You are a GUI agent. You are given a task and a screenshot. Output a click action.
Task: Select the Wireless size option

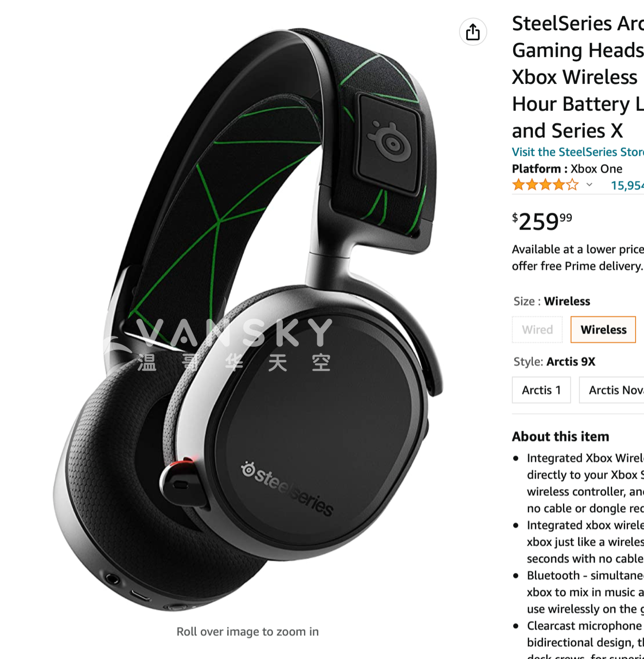tap(603, 329)
